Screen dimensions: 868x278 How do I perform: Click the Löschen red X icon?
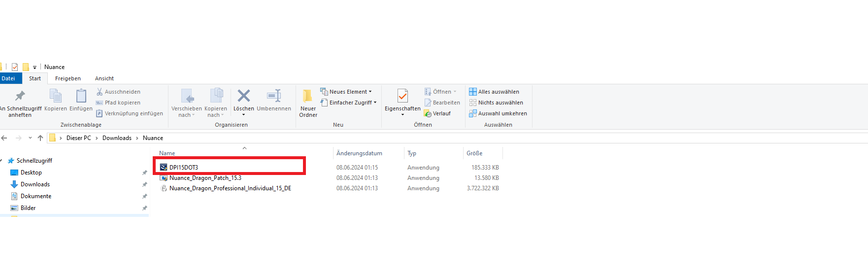[244, 96]
